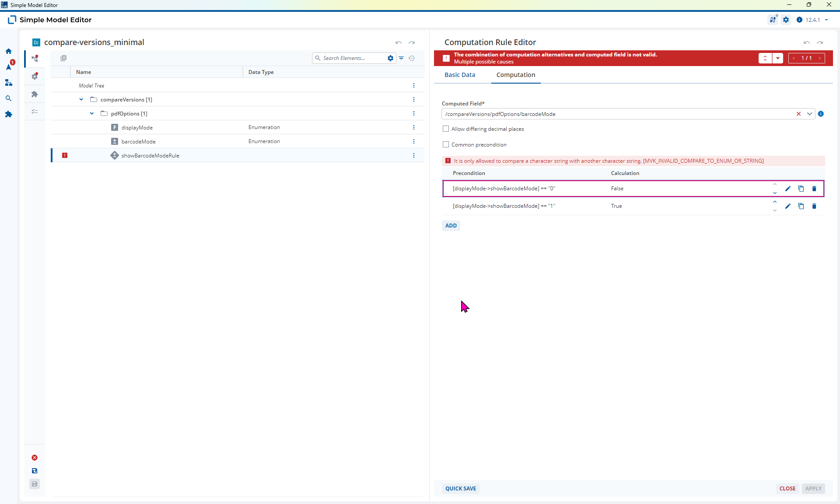
Task: Collapse the compareVersions node
Action: (81, 99)
